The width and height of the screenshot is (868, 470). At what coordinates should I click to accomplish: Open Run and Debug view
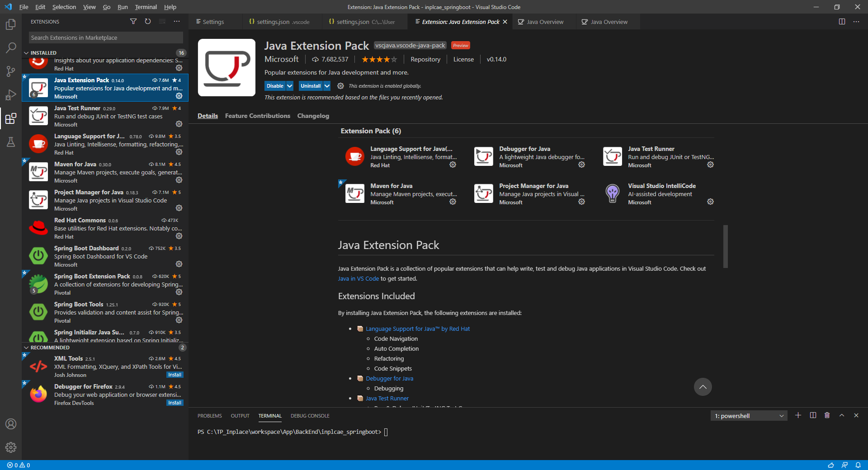pos(11,95)
